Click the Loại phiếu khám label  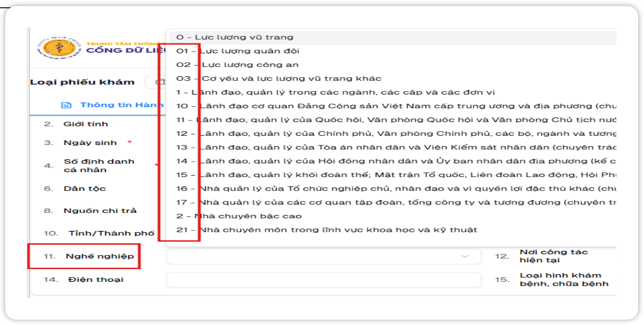[x=82, y=82]
